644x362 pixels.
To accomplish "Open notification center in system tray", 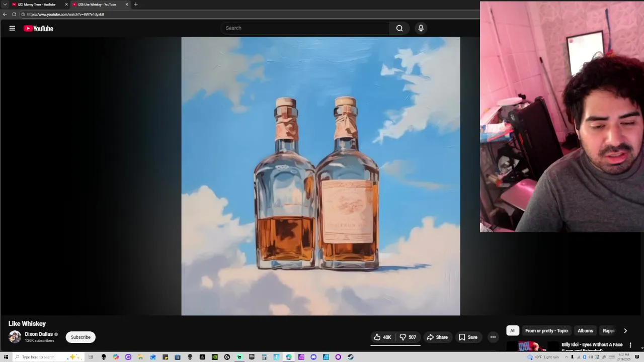I will point(637,357).
